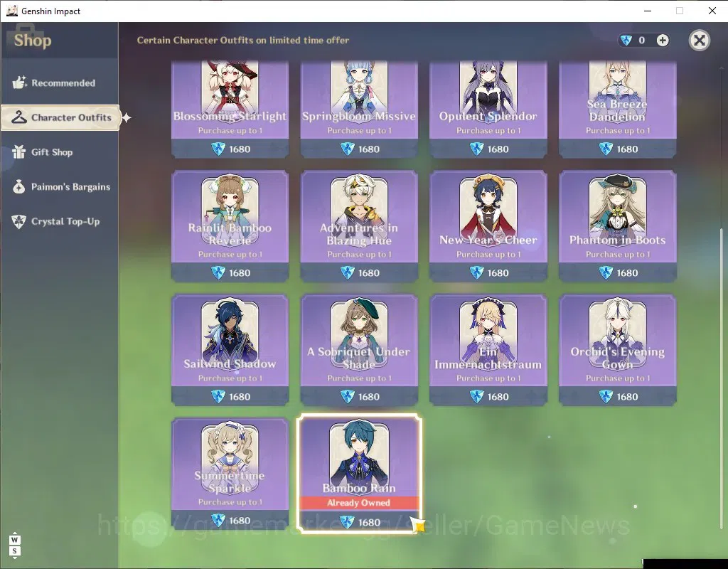Viewport: 728px width, 569px height.
Task: Click crystal icon on New Year's Cheer price
Action: point(476,273)
